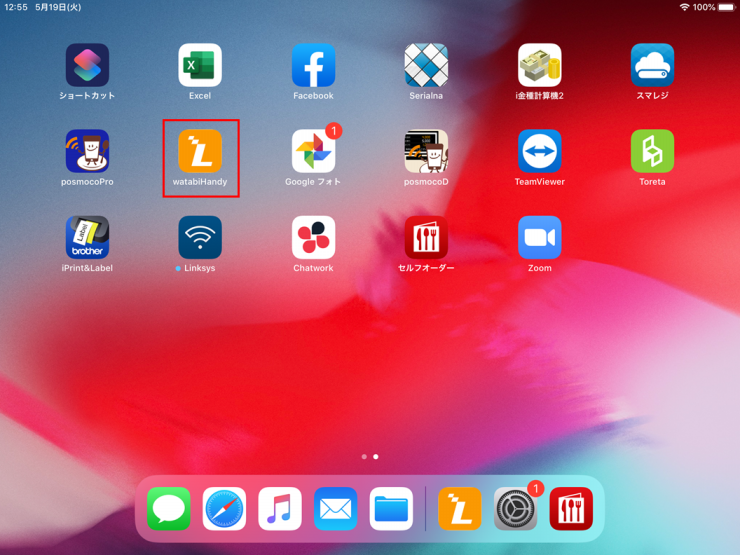
Task: Open red セルフオーダー icon in dock
Action: [571, 509]
